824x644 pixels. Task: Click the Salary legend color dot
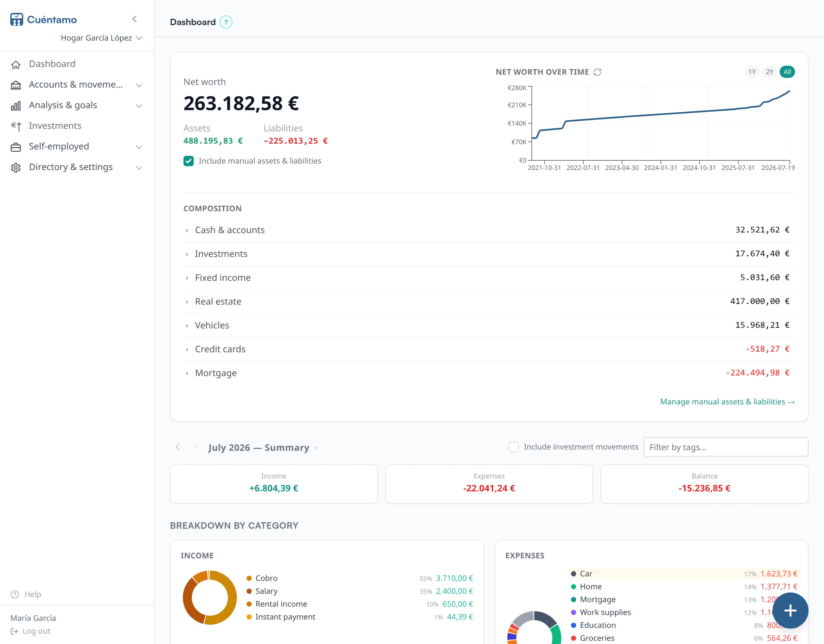tap(249, 591)
